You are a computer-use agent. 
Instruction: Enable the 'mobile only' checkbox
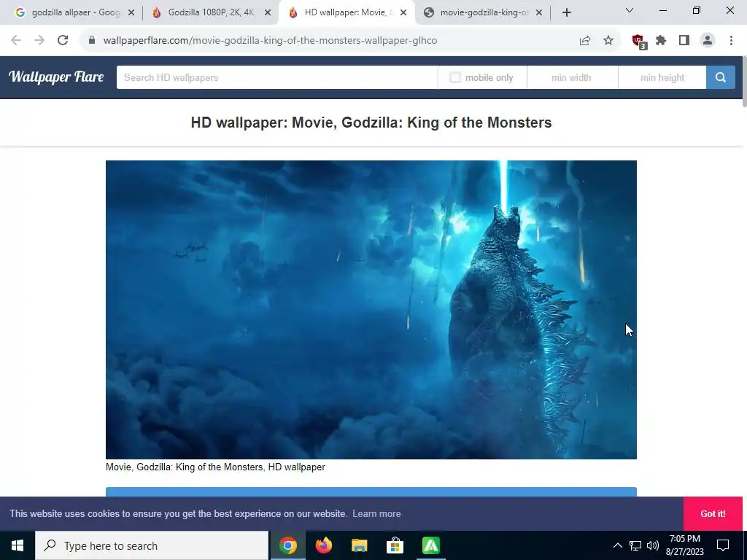(455, 77)
